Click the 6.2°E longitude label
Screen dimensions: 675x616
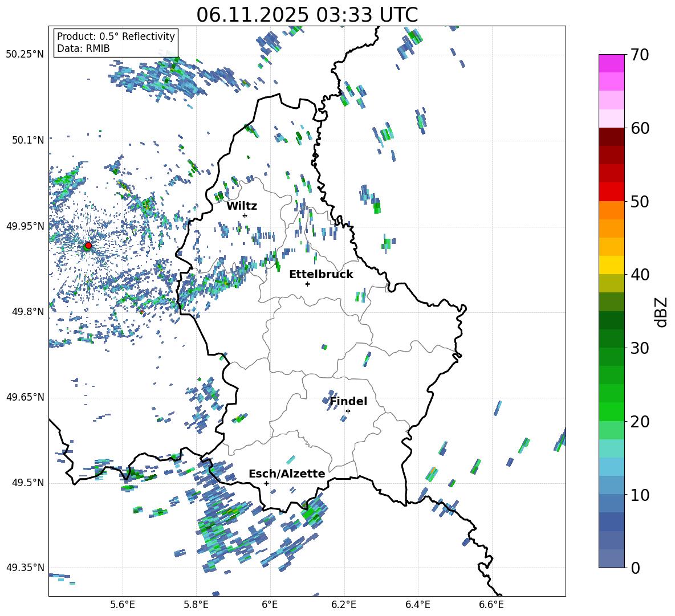click(x=344, y=605)
